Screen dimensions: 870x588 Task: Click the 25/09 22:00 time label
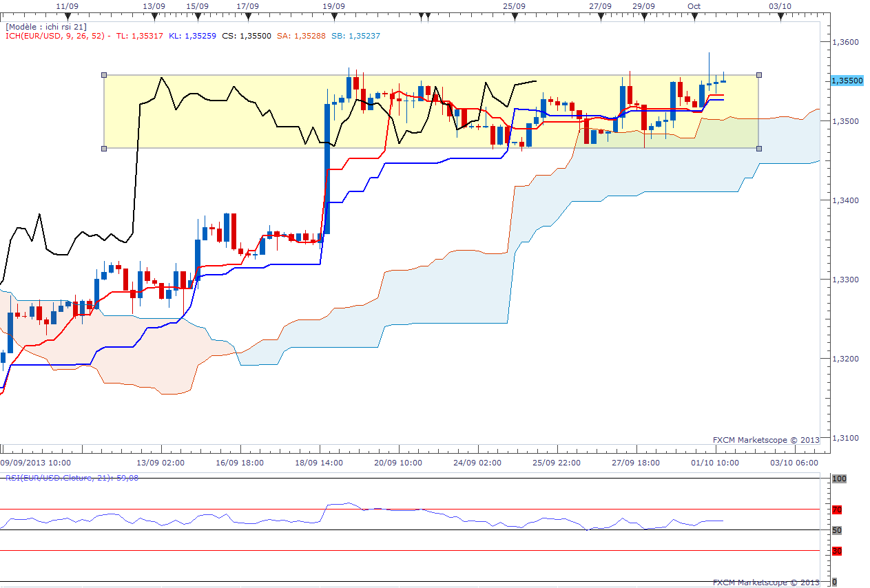click(557, 463)
